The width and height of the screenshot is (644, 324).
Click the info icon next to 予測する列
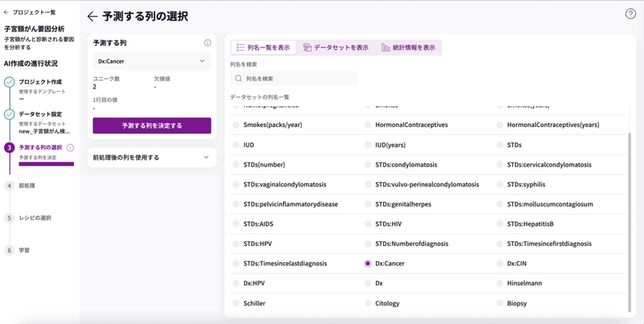[208, 43]
